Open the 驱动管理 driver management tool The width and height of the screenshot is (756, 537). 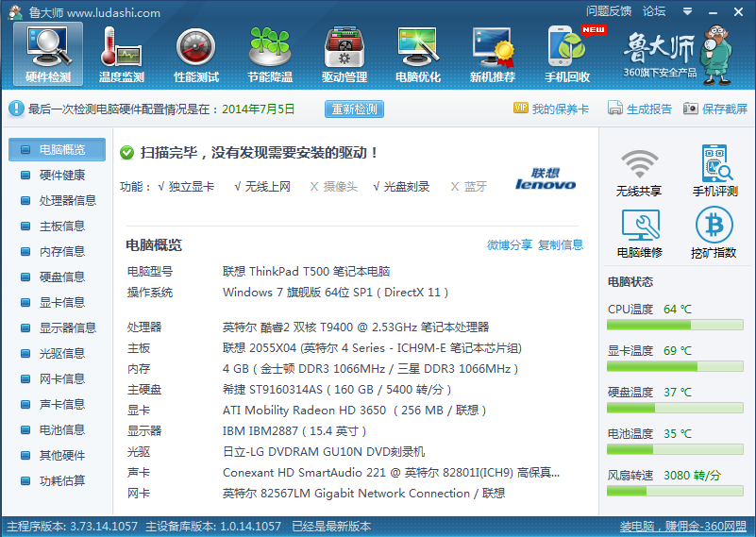[344, 53]
